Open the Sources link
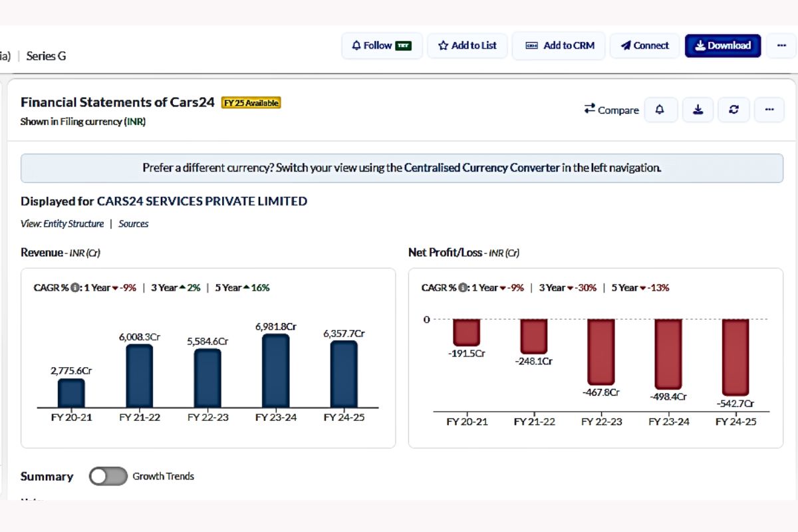Viewport: 798px width, 532px height. [x=134, y=224]
